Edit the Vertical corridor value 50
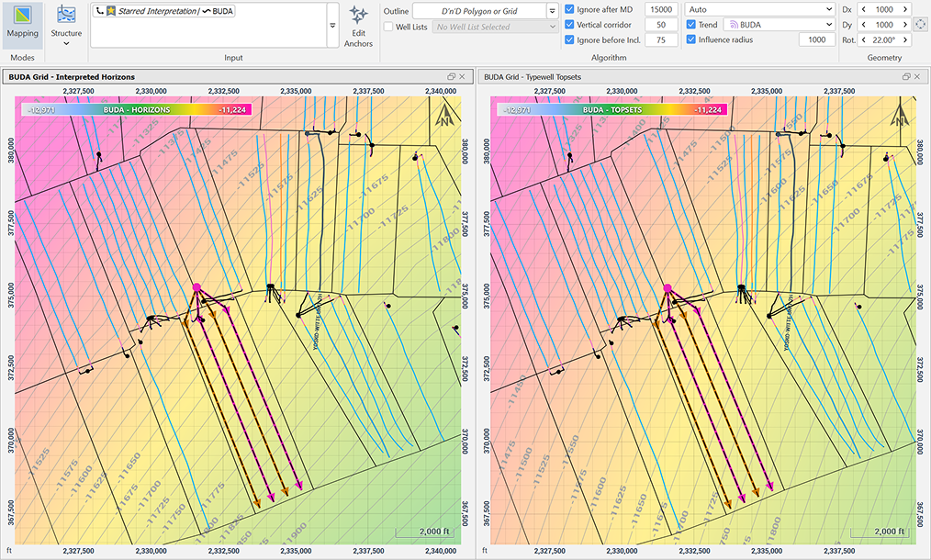931x560 pixels. 661,25
